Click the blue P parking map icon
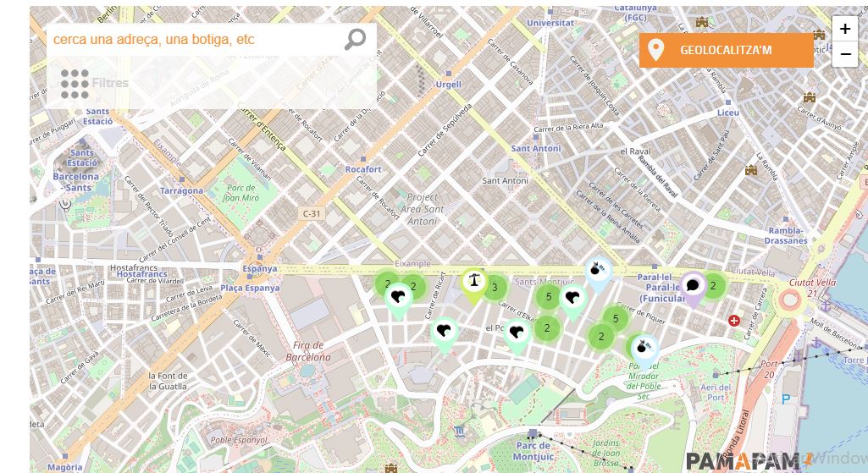Image resolution: width=868 pixels, height=473 pixels. 786,399
